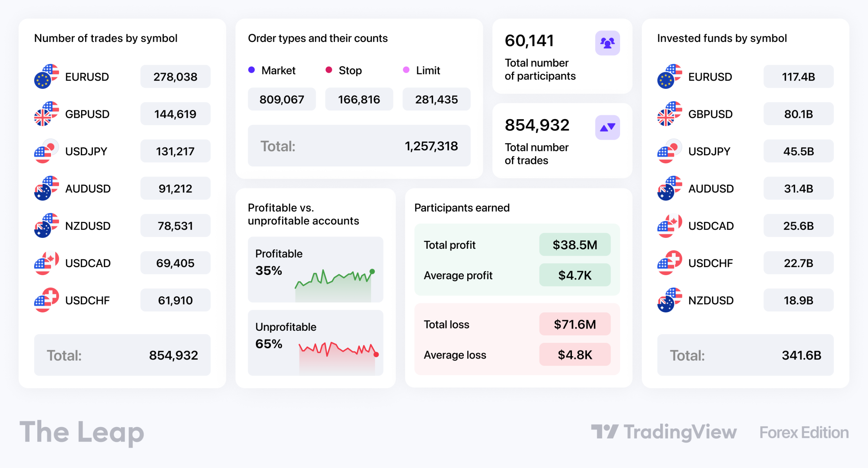This screenshot has width=868, height=468.
Task: Click the GBPUSD flag icon in invested funds
Action: coord(670,114)
